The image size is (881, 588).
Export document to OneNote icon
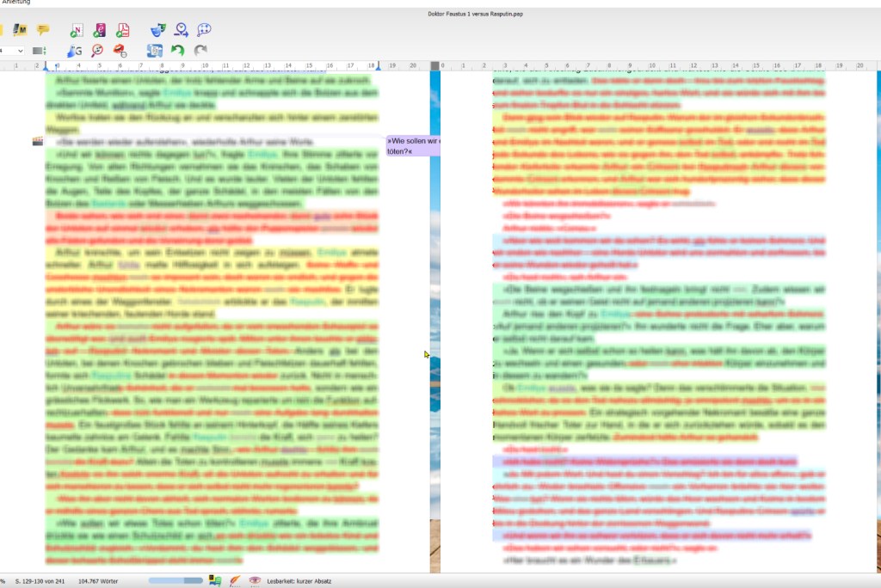tap(77, 31)
